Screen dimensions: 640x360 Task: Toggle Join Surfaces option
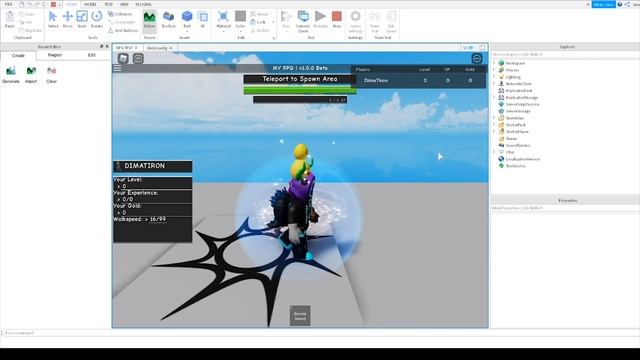click(x=123, y=30)
